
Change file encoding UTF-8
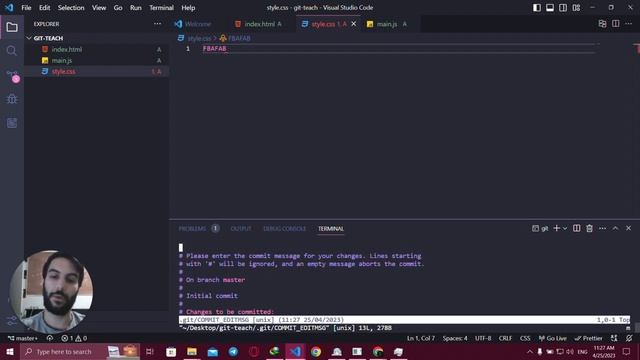tap(483, 338)
